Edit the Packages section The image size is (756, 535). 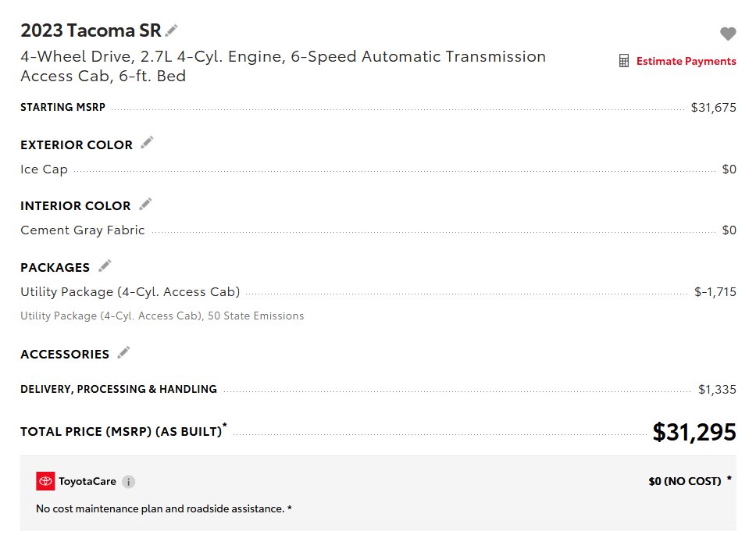105,266
